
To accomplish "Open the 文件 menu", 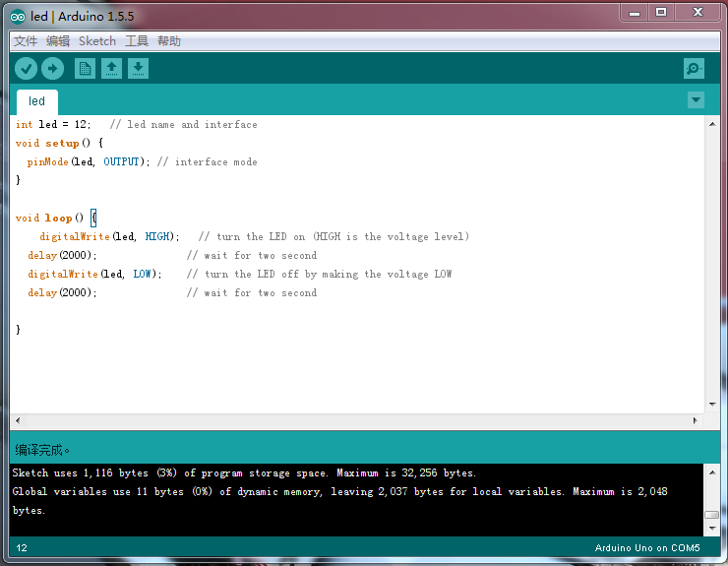I will tap(25, 41).
